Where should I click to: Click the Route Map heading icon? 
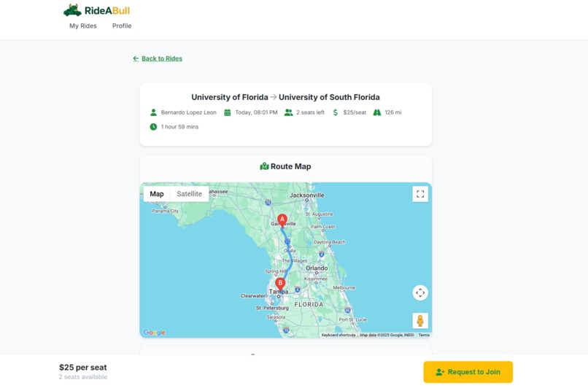coord(264,166)
